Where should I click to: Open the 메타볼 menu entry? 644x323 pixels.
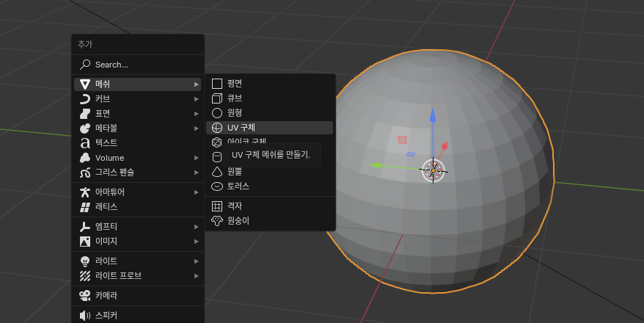pyautogui.click(x=138, y=128)
